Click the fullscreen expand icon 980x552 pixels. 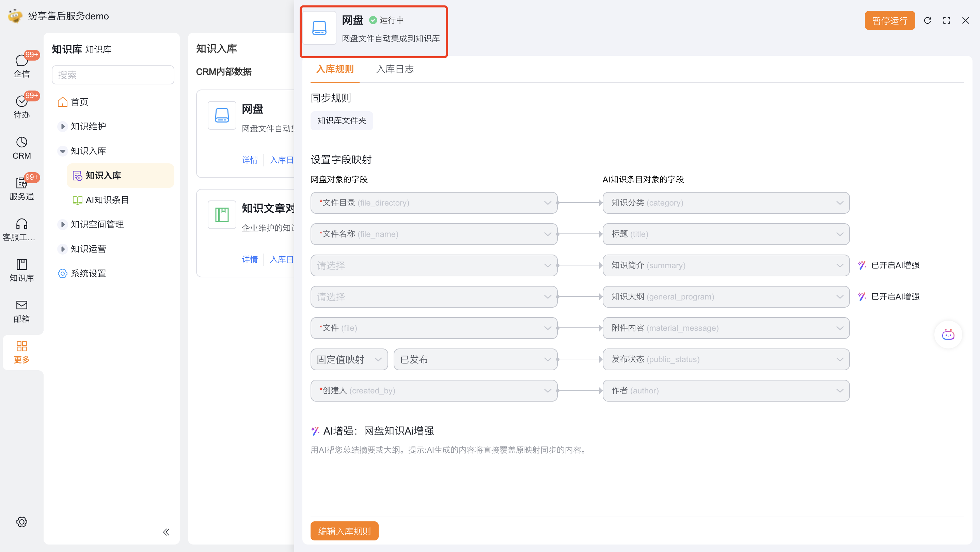[x=947, y=20]
